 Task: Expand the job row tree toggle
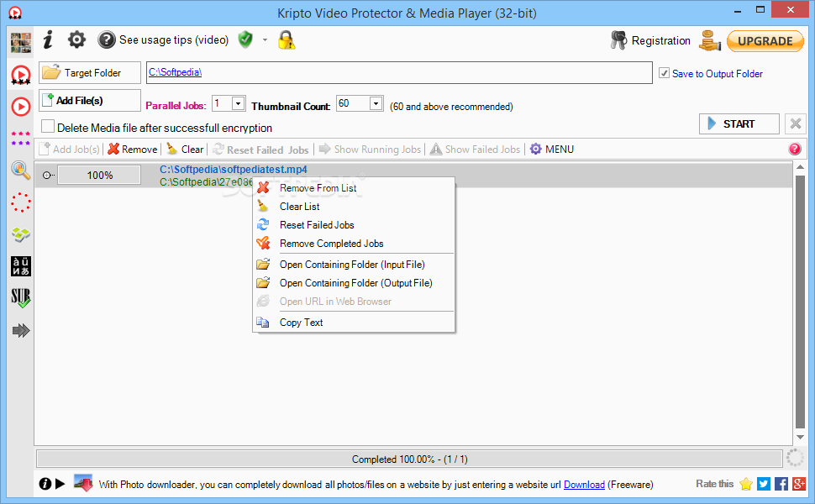[x=48, y=175]
